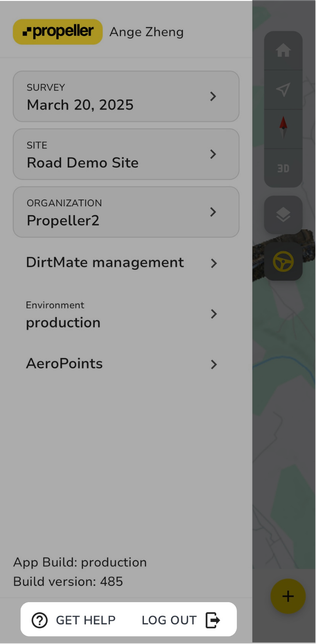
Task: Tap the Propeller logo
Action: [x=57, y=32]
